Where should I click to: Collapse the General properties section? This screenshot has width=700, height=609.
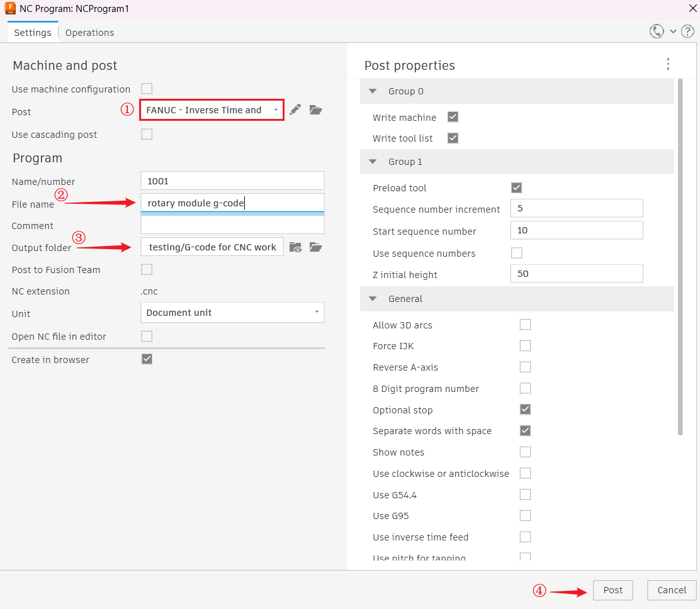coord(373,299)
